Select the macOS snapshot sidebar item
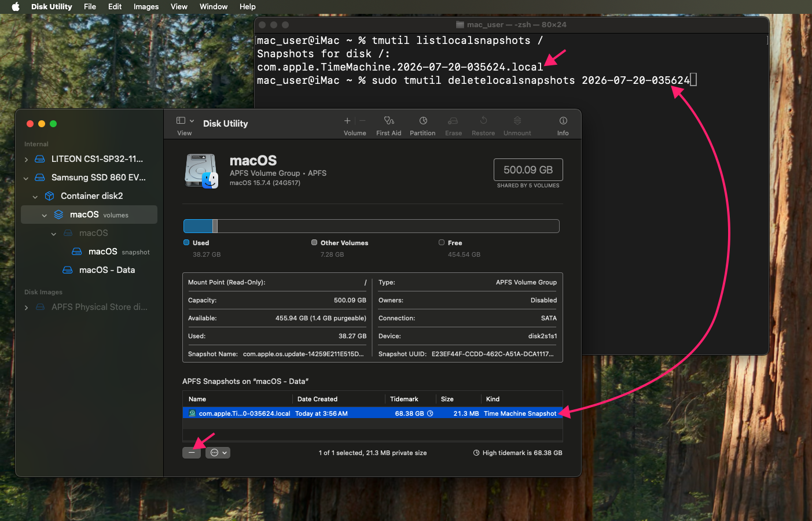The width and height of the screenshot is (812, 521). pyautogui.click(x=110, y=252)
